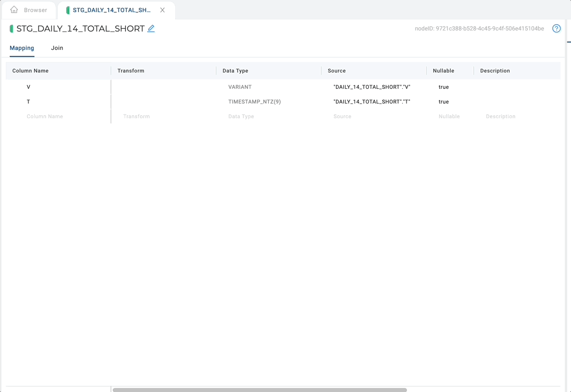Open help using the question mark icon
Viewport: 571px width, 392px height.
556,28
